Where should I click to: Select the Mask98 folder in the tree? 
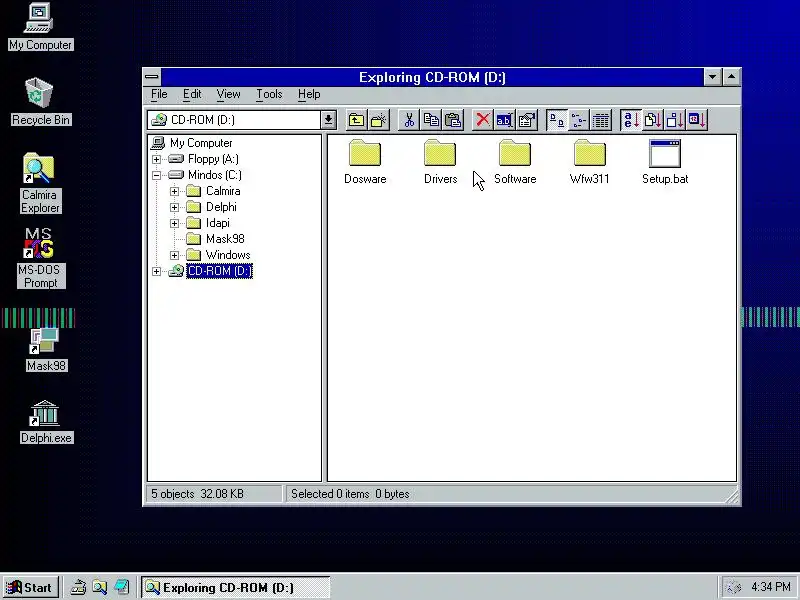(x=225, y=239)
